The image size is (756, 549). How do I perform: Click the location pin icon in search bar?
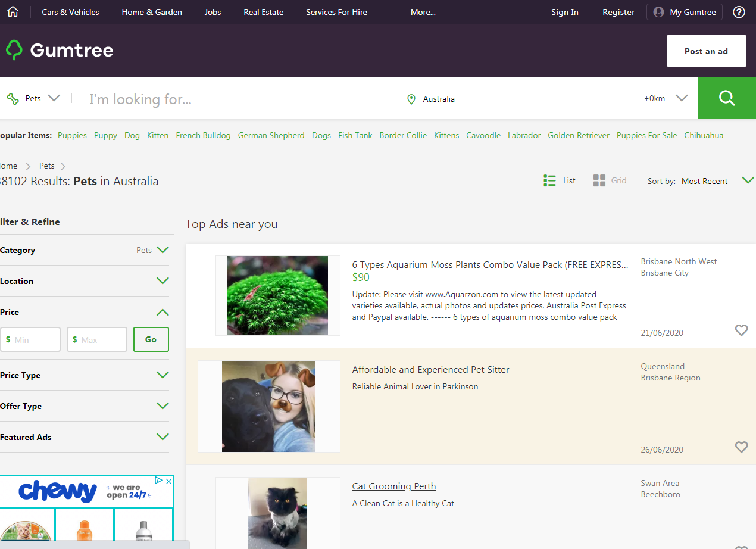(x=411, y=99)
